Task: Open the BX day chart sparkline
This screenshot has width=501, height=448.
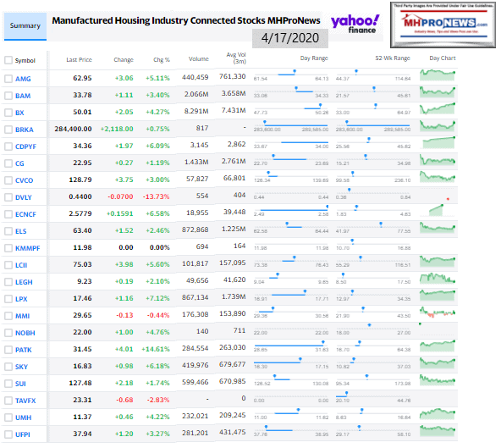Action: pos(438,108)
